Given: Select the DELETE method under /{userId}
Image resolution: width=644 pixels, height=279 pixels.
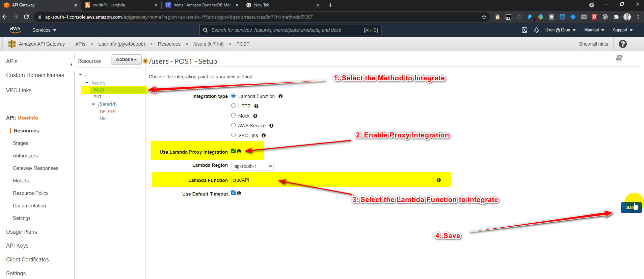Looking at the screenshot, I should tap(108, 112).
